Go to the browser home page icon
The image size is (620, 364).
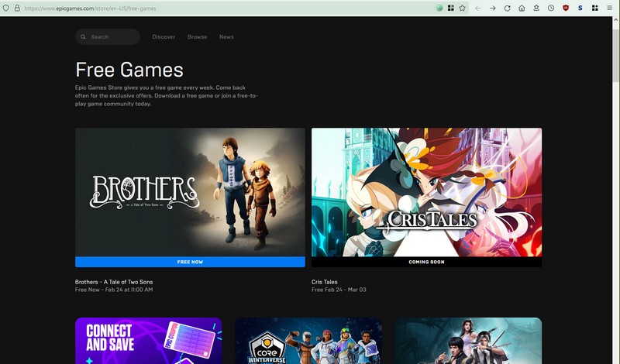(522, 8)
